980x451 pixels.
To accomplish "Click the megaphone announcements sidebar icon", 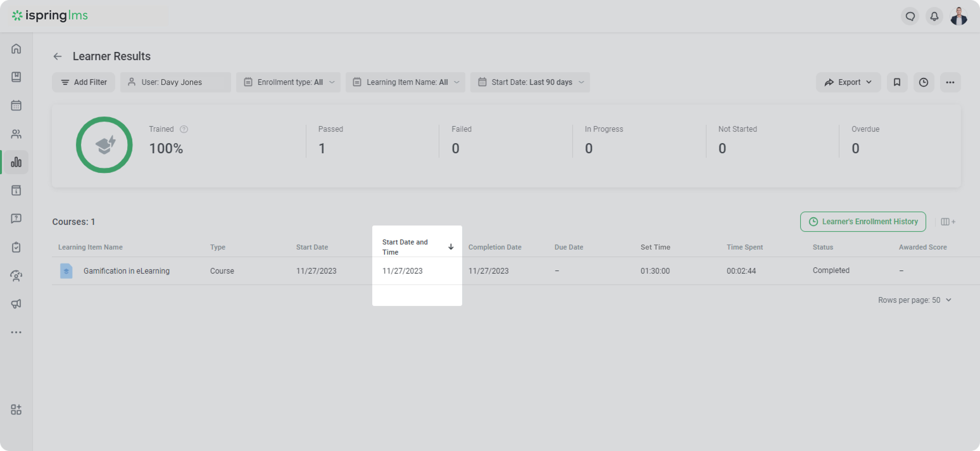I will (16, 304).
